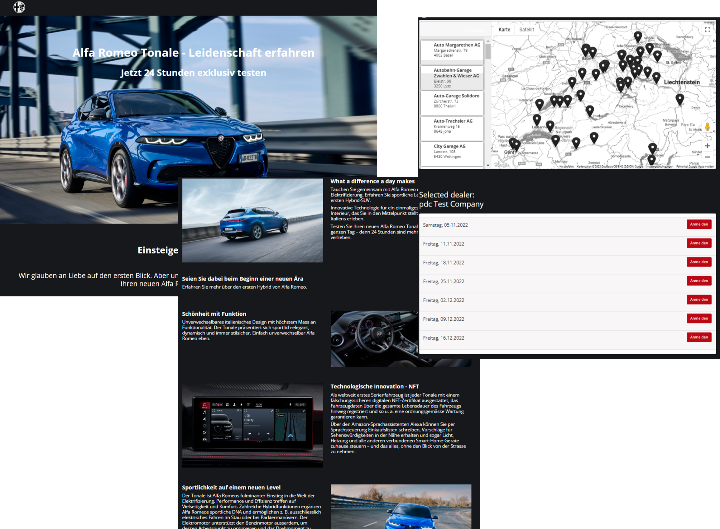This screenshot has height=529, width=720.
Task: Open the steering wheel interior image
Action: pyautogui.click(x=374, y=339)
